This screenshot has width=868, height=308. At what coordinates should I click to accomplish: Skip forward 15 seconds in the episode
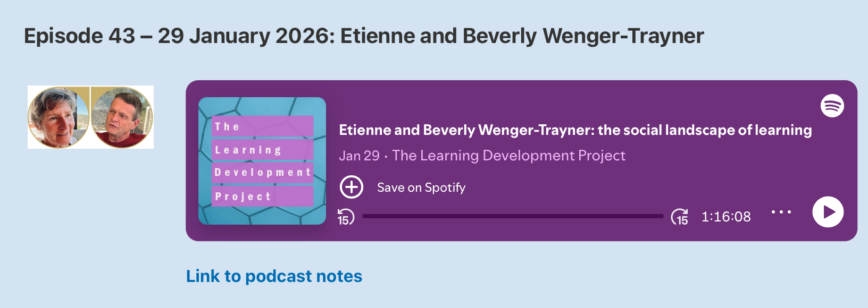click(680, 217)
